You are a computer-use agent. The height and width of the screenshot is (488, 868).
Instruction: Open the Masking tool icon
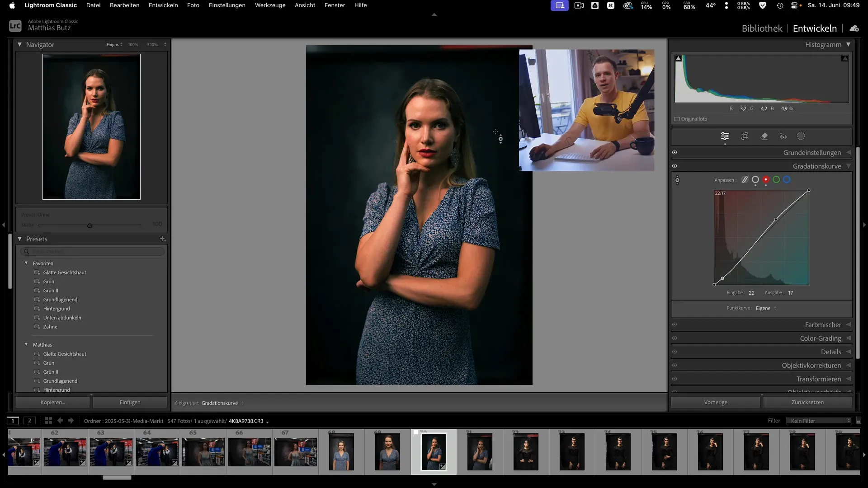point(801,136)
